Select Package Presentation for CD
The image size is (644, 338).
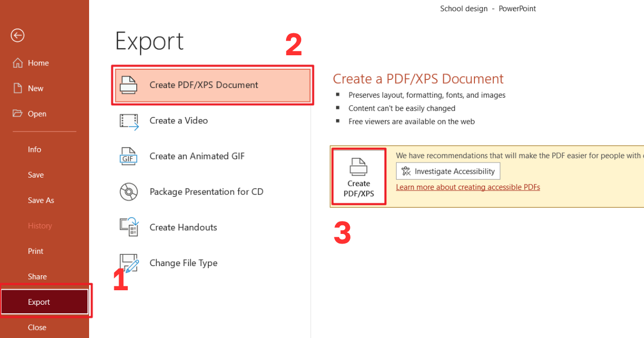213,192
